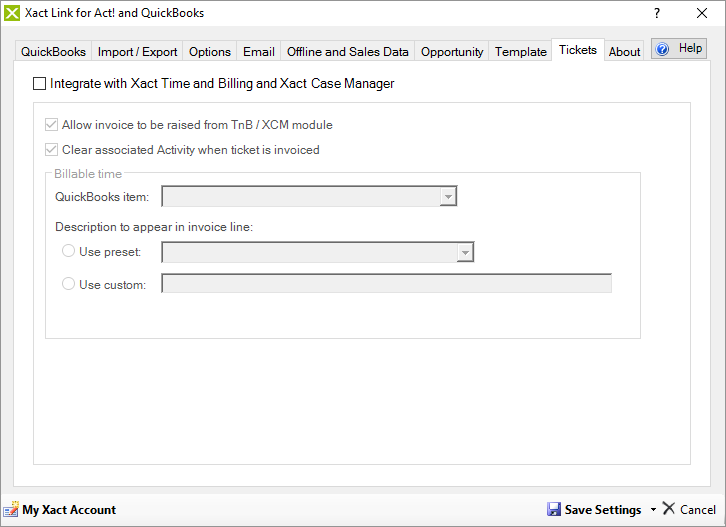This screenshot has width=726, height=527.
Task: Select the Use custom radio button
Action: point(69,283)
